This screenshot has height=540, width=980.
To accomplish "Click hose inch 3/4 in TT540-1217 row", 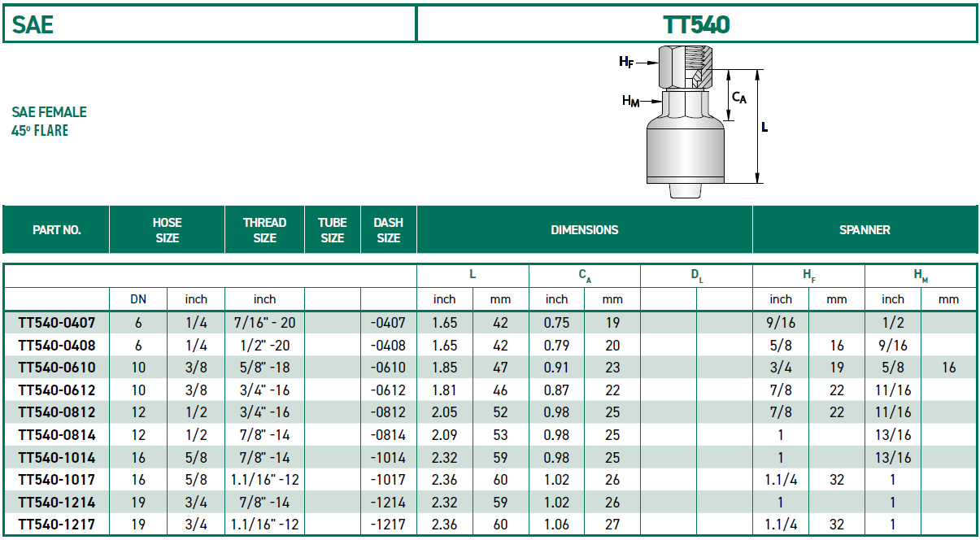I will coord(196,525).
